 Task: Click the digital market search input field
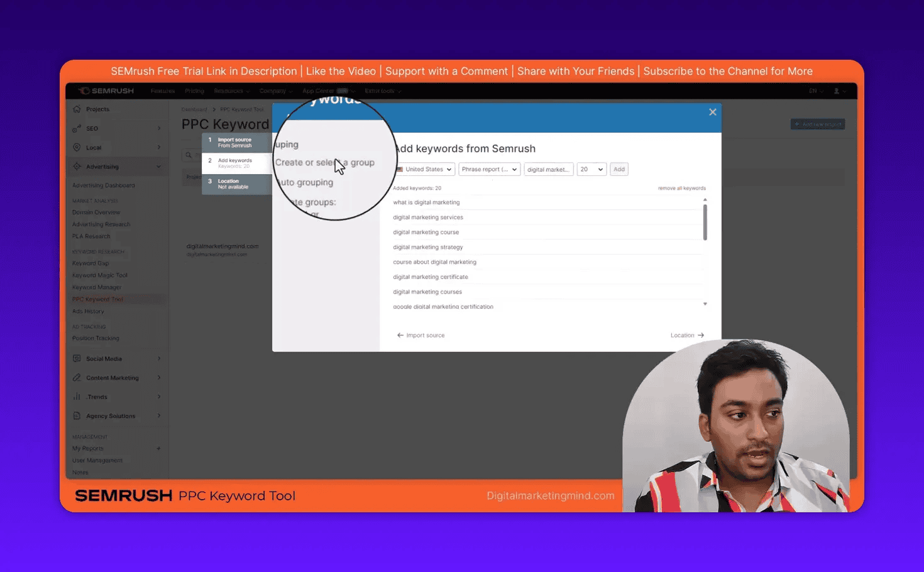coord(548,168)
